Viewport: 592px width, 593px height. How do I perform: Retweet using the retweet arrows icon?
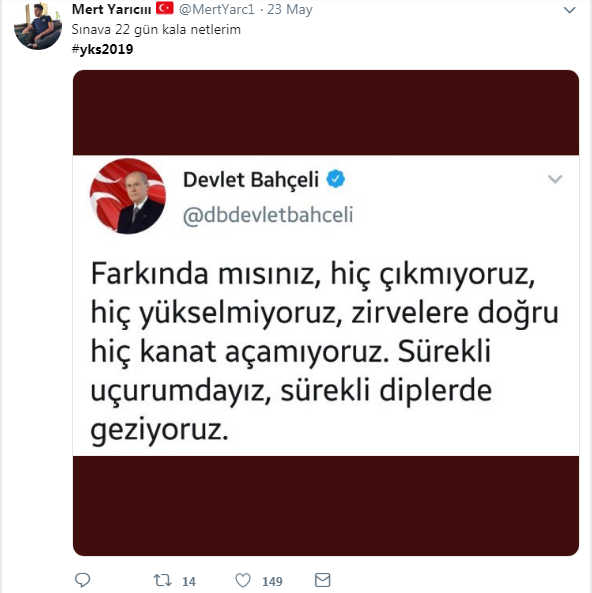(x=163, y=580)
